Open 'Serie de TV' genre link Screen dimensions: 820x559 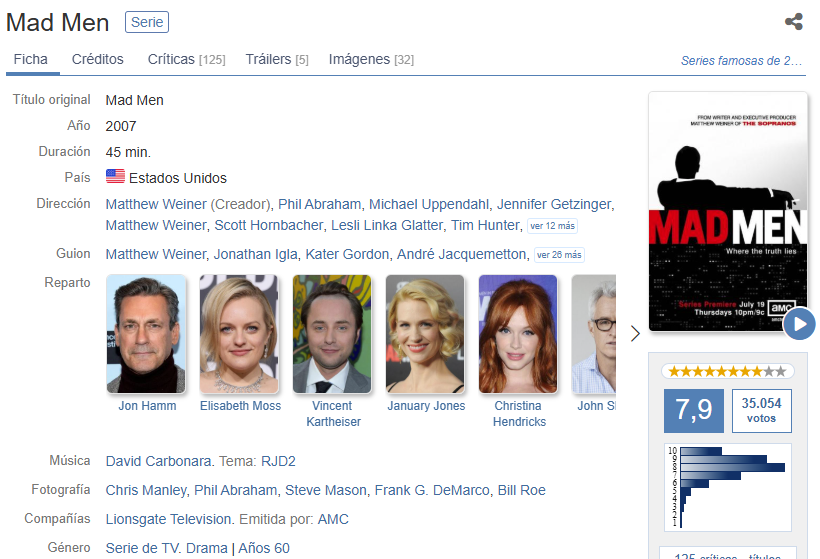point(143,548)
